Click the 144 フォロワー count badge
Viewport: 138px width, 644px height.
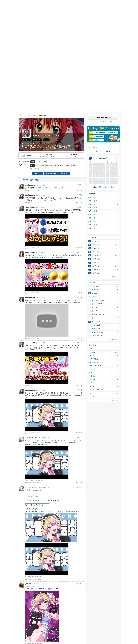pos(37,140)
